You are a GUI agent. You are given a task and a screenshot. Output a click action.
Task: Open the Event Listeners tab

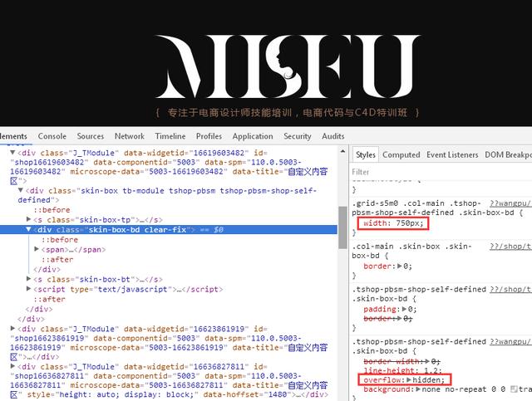452,155
